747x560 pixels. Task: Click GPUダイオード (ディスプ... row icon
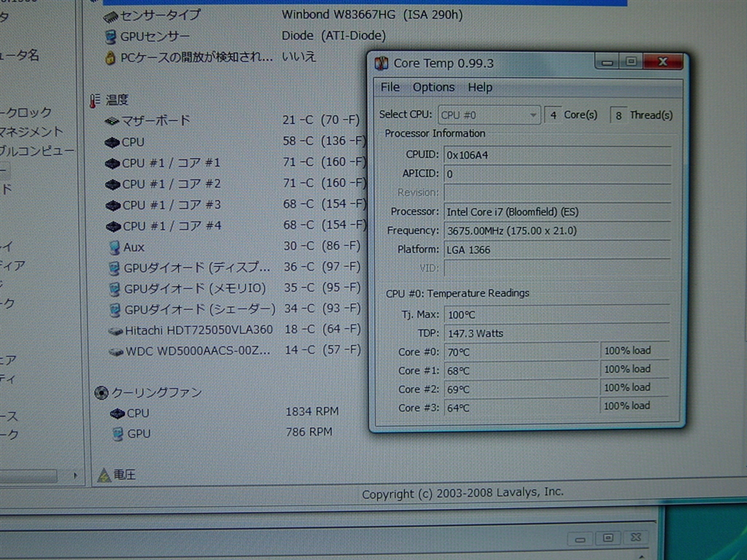pyautogui.click(x=115, y=268)
